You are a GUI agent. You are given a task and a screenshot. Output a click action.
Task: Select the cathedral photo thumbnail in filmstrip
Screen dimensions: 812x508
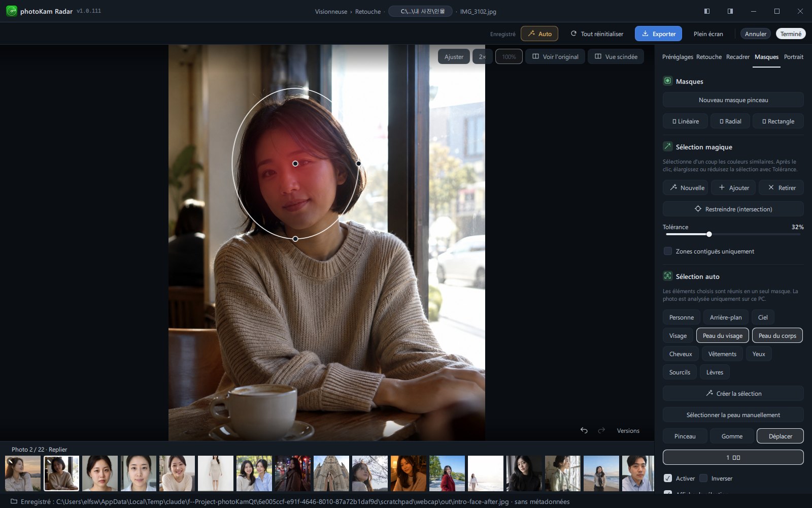pyautogui.click(x=331, y=473)
